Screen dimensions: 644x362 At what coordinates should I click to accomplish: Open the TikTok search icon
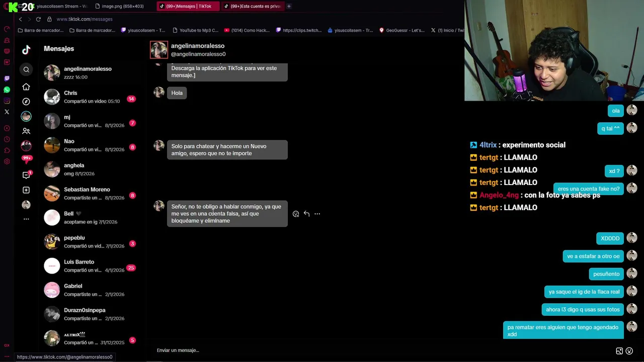click(26, 69)
